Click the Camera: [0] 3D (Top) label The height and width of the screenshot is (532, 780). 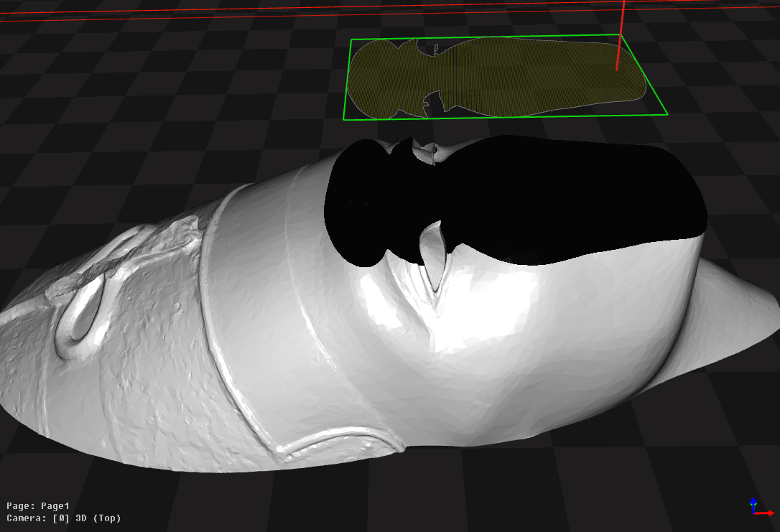point(63,518)
